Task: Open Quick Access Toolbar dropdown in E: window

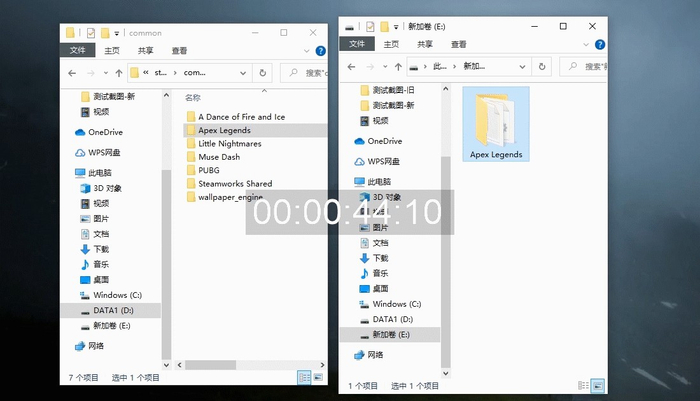Action: tap(396, 27)
